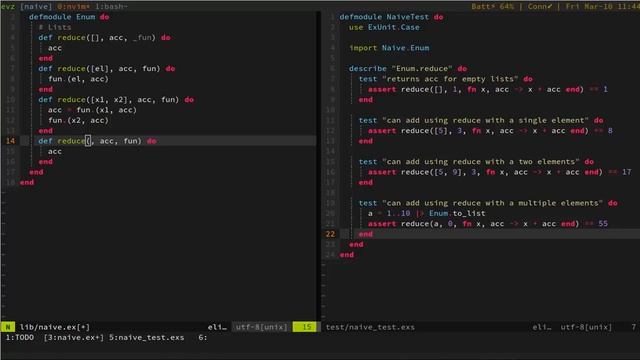
Task: Click the assert reduce([5], 3, ...) == 8 line
Action: pyautogui.click(x=490, y=131)
